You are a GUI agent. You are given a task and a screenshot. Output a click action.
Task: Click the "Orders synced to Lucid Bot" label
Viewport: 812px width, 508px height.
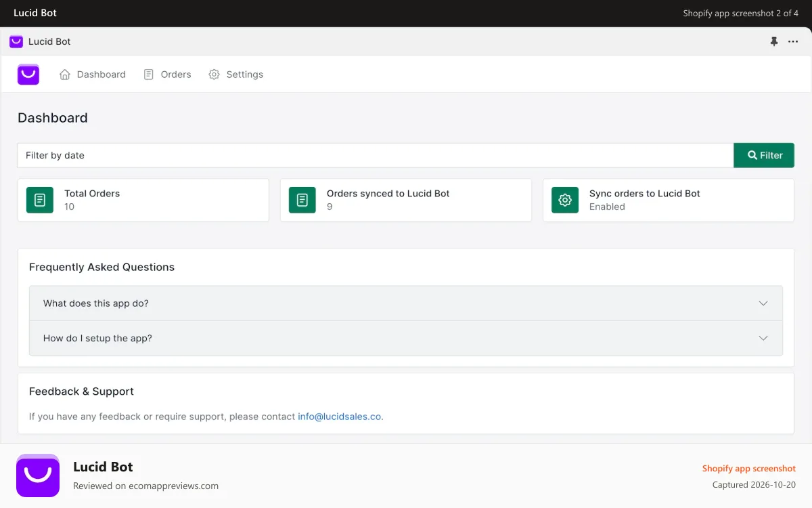388,193
